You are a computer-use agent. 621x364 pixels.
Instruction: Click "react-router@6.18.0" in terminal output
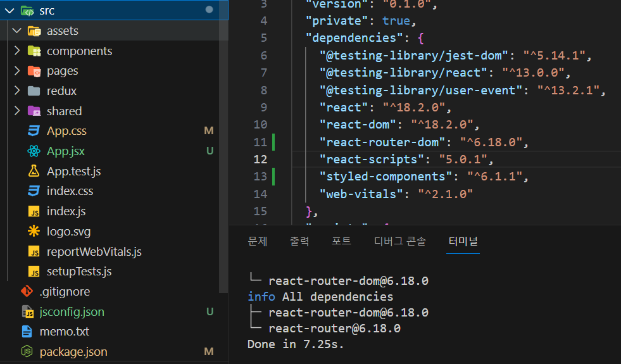[335, 329]
